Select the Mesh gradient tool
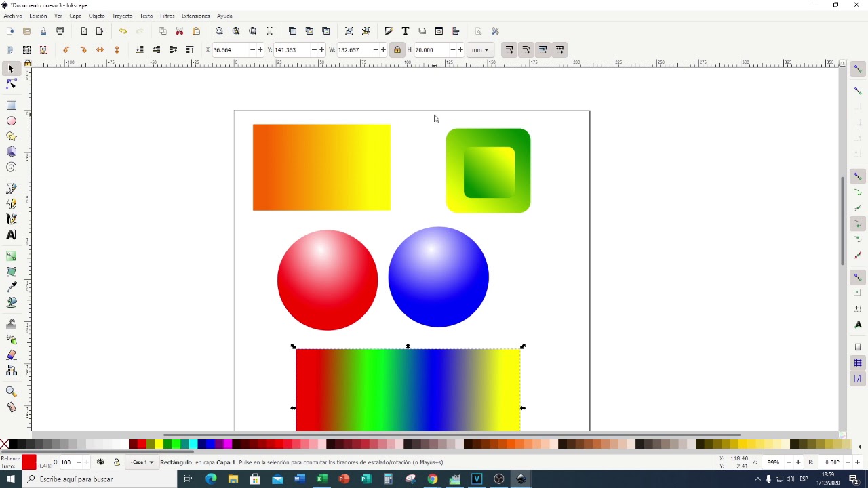The height and width of the screenshot is (488, 868). click(x=11, y=272)
